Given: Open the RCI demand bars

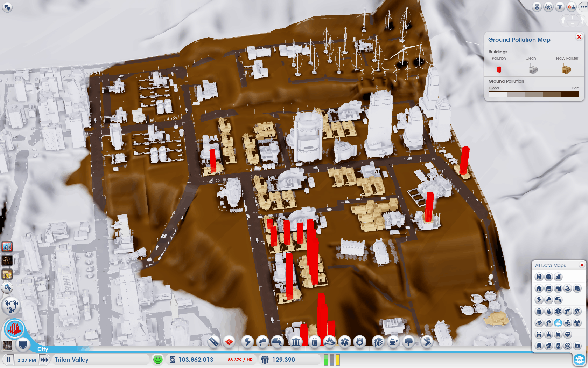Looking at the screenshot, I should point(332,360).
